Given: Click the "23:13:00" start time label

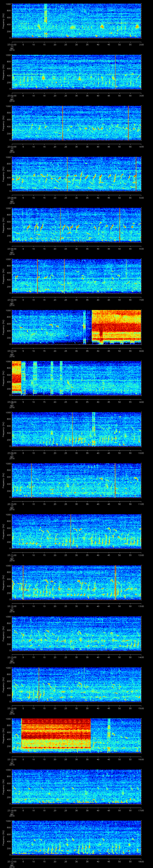Looking at the screenshot, I should click(x=12, y=657).
